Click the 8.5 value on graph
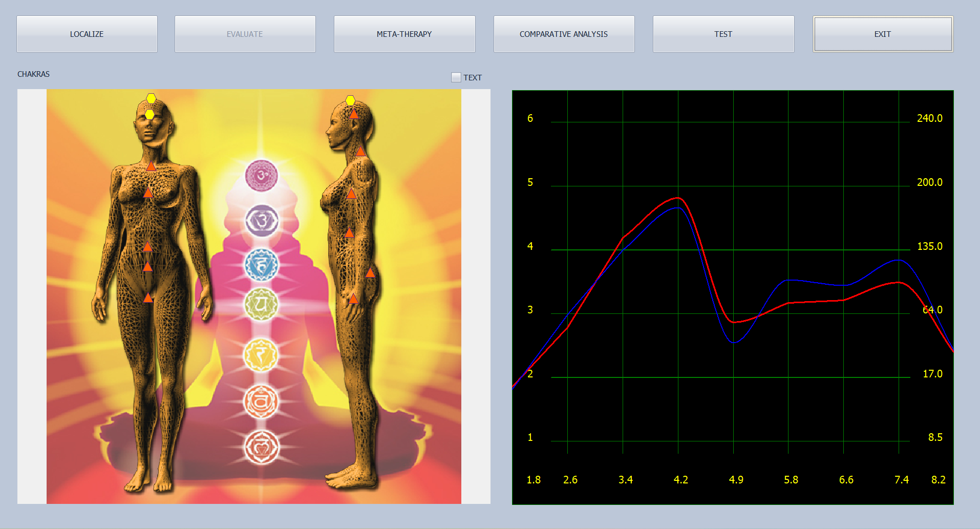This screenshot has height=529, width=980. pos(935,437)
